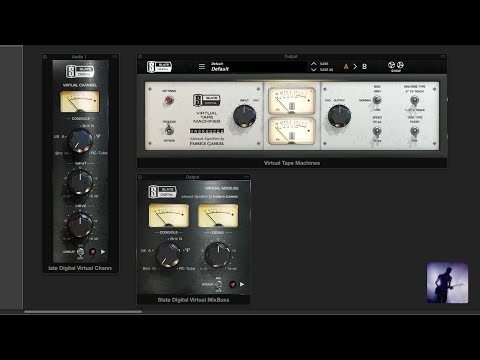Select the RC-Tube console on Virtual Mixbuss
This screenshot has width=480, height=360.
pyautogui.click(x=187, y=268)
